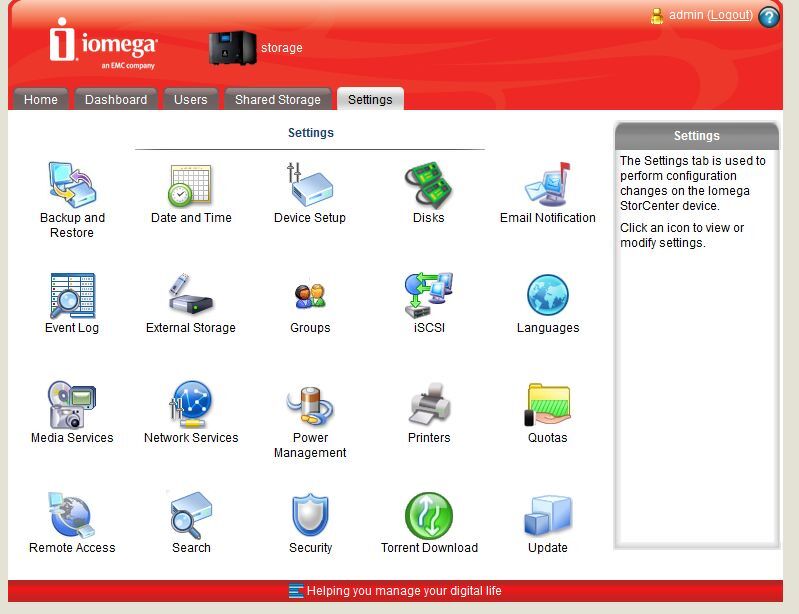The width and height of the screenshot is (799, 614).
Task: Open the External Storage icon
Action: 191,294
